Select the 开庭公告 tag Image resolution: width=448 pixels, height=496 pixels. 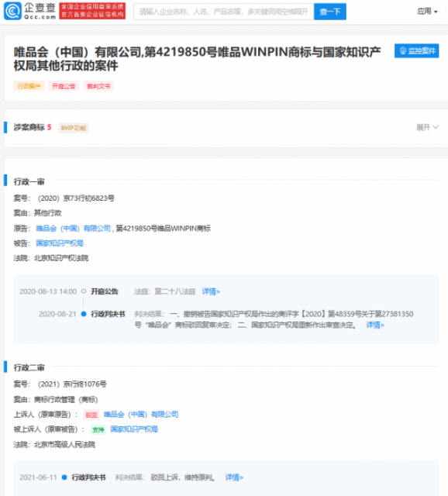(x=64, y=86)
